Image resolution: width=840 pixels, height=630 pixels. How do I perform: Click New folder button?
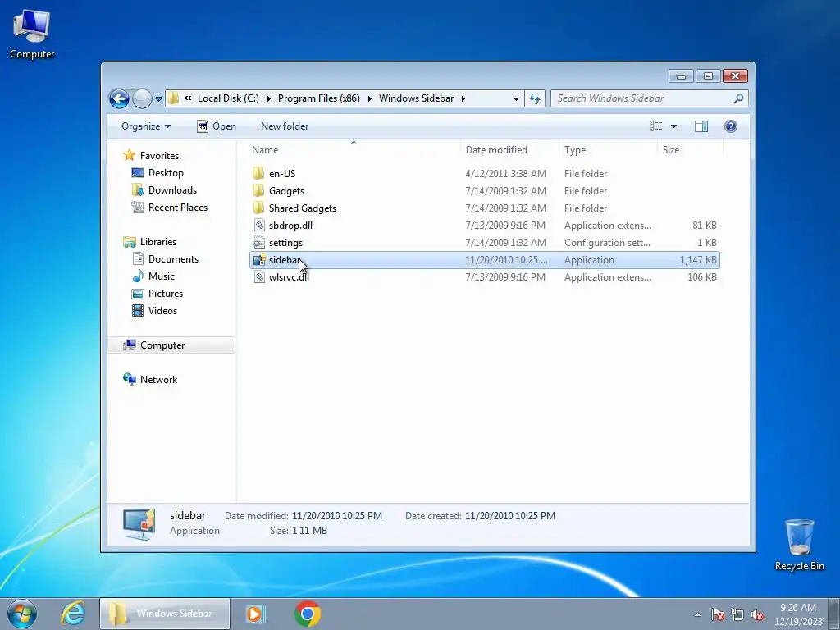click(x=285, y=126)
